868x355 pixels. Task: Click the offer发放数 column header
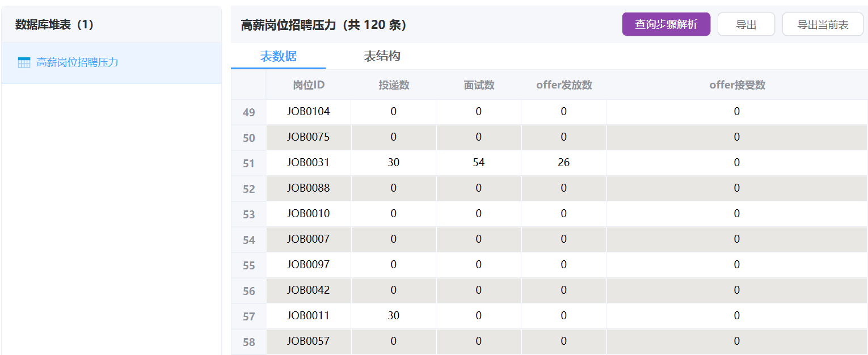(x=564, y=85)
